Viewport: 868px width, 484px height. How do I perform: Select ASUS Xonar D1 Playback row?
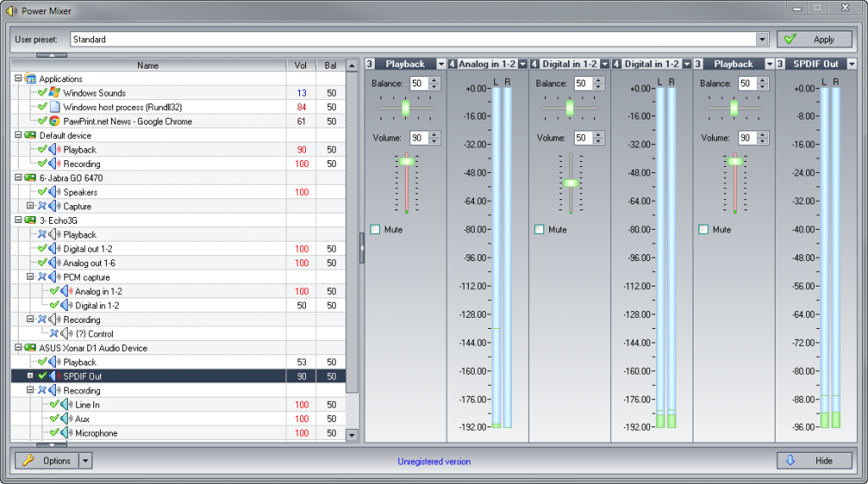click(x=178, y=362)
